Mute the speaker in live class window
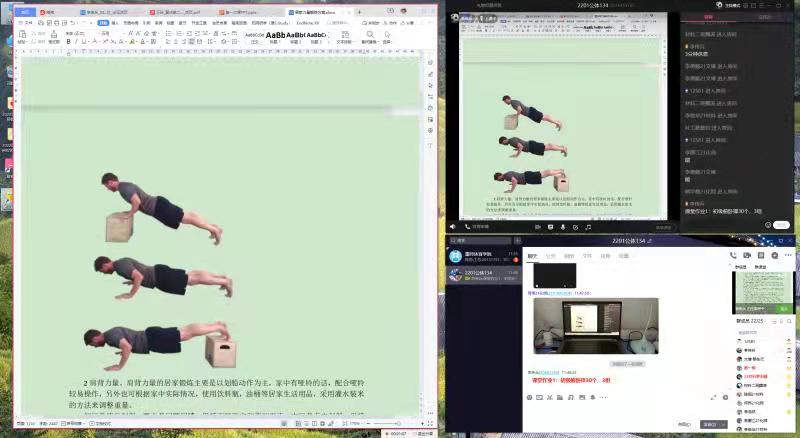This screenshot has height=438, width=800. pyautogui.click(x=453, y=227)
